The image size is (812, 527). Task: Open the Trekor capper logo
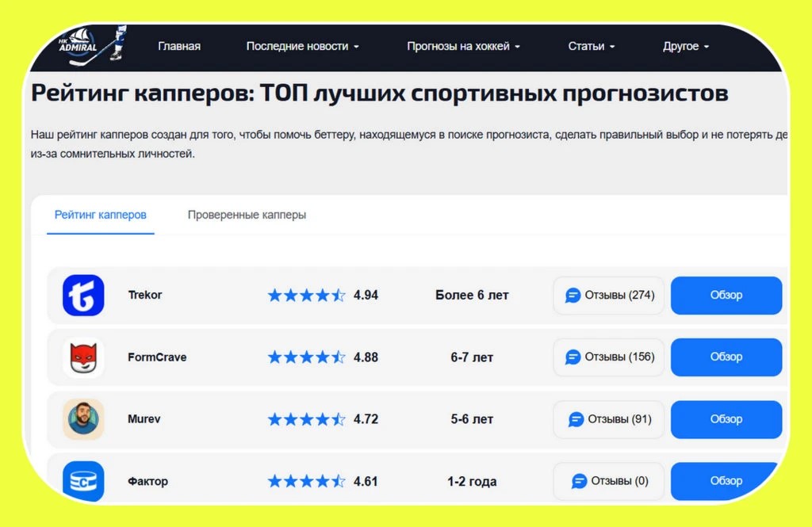click(83, 295)
